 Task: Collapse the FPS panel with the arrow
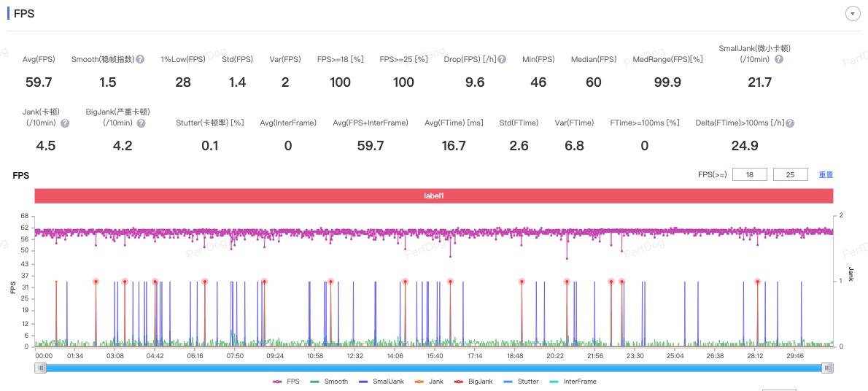click(851, 14)
